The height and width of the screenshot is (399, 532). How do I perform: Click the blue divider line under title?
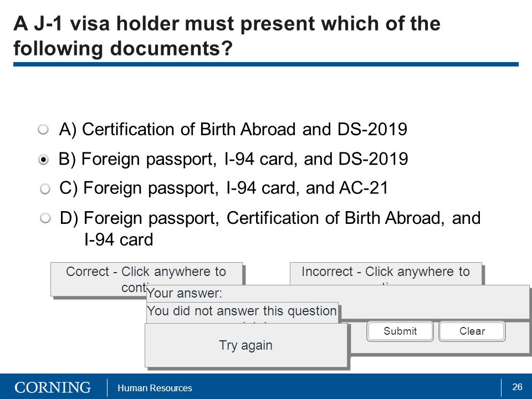[x=266, y=64]
